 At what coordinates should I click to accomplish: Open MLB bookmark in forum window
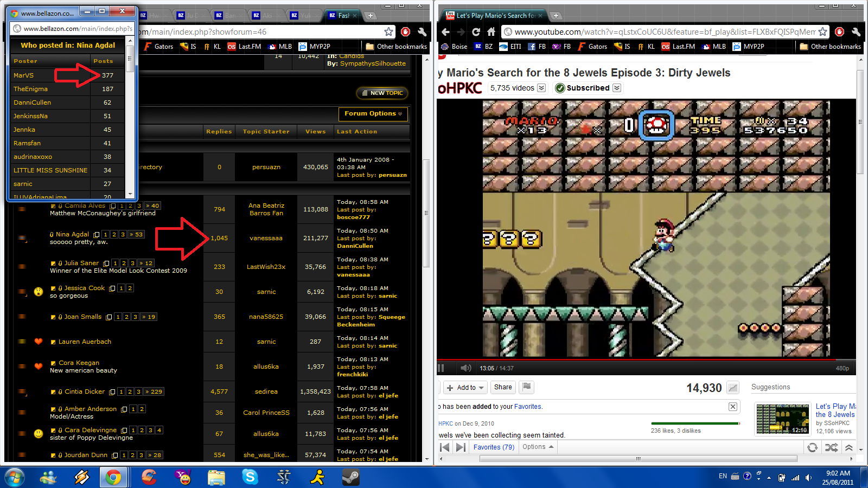[280, 47]
